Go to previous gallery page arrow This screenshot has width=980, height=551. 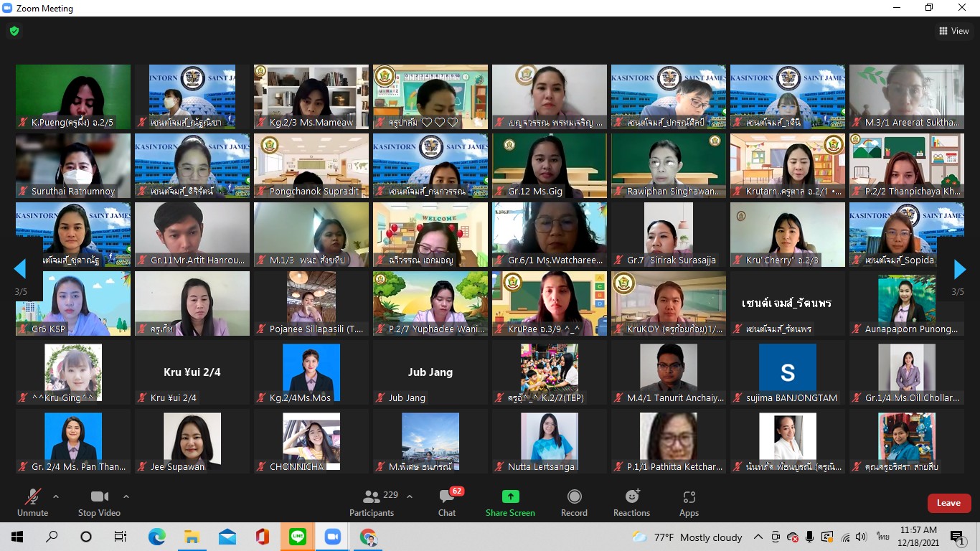click(x=20, y=269)
